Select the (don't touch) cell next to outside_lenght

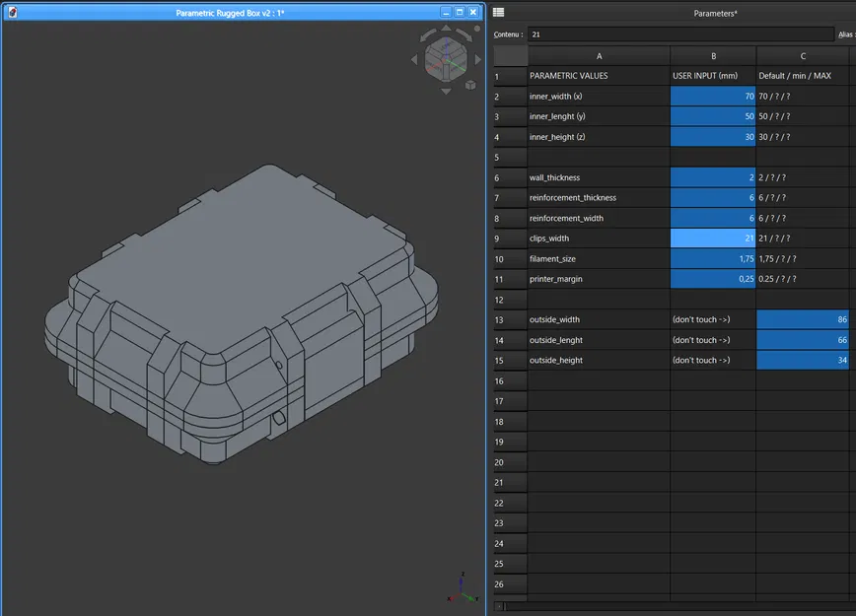pyautogui.click(x=713, y=339)
